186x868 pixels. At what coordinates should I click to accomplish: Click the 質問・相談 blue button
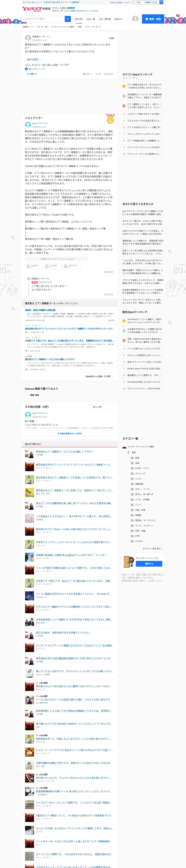pyautogui.click(x=153, y=19)
